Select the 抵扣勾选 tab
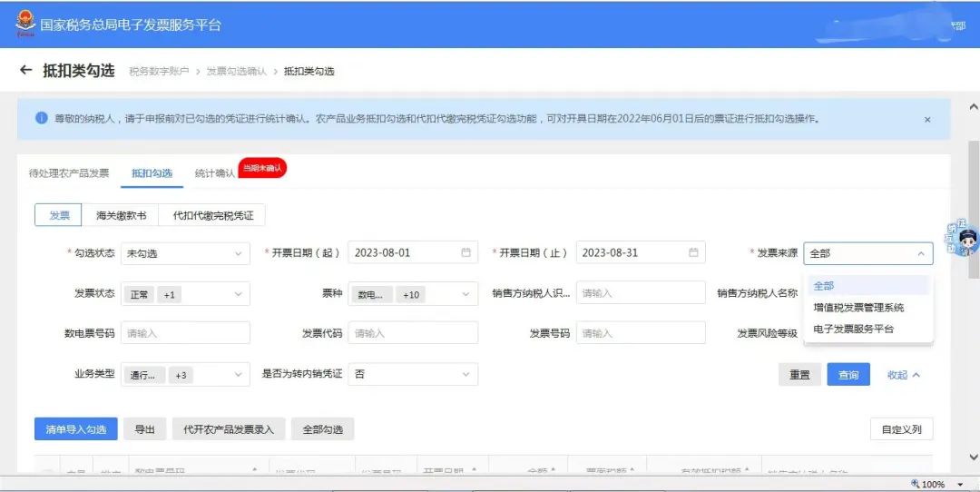Viewport: 980px width, 492px height. tap(152, 173)
